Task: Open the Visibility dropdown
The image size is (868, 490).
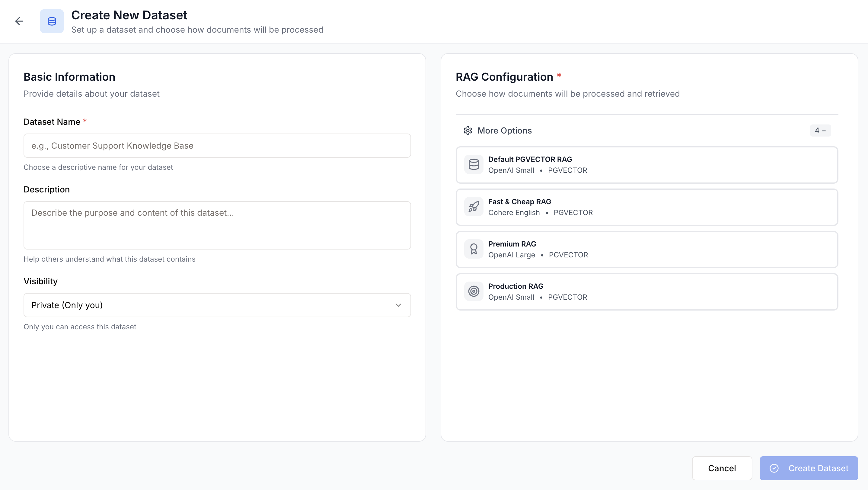Action: (x=217, y=305)
